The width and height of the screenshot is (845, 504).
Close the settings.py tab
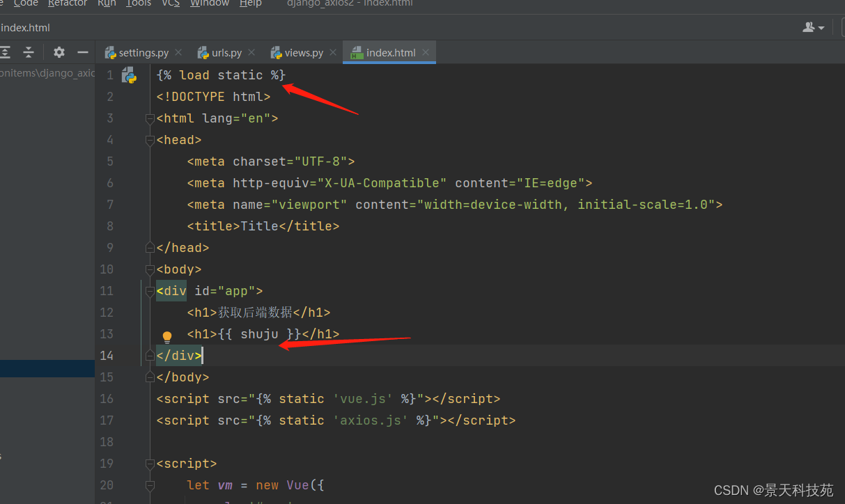(179, 52)
